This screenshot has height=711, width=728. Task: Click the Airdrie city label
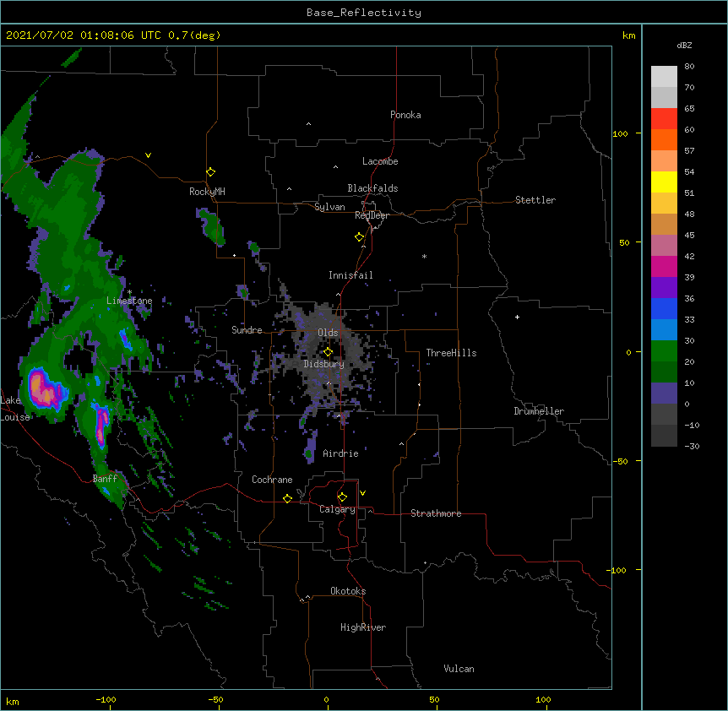point(340,453)
